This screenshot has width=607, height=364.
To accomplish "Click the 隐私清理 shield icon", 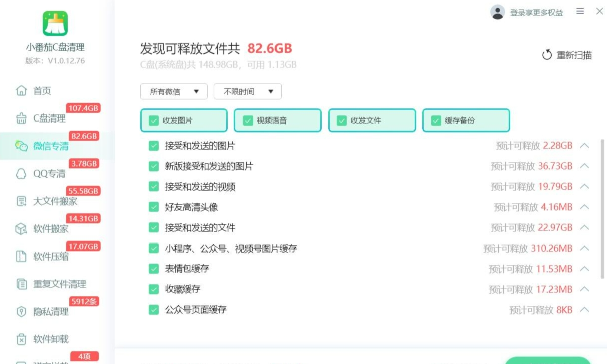I will pos(21,312).
